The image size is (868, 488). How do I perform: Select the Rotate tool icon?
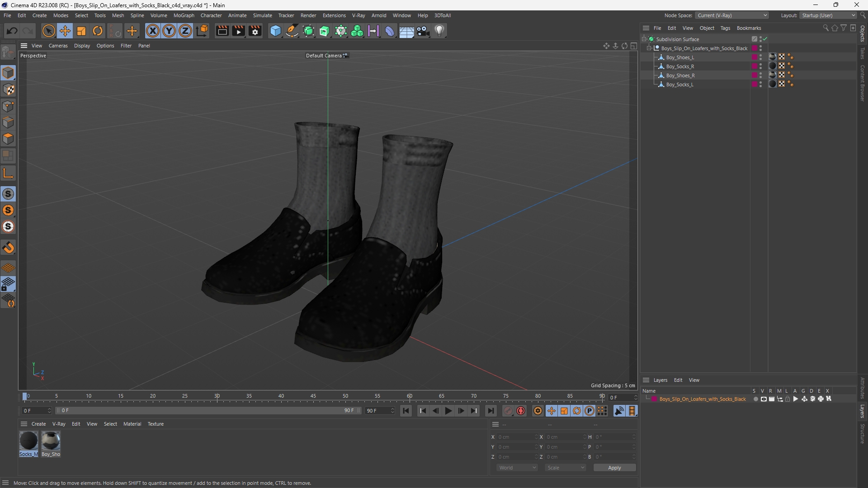pyautogui.click(x=98, y=31)
